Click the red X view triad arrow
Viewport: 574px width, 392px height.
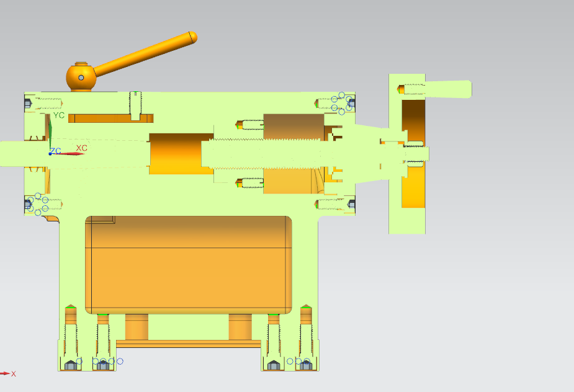(5, 373)
